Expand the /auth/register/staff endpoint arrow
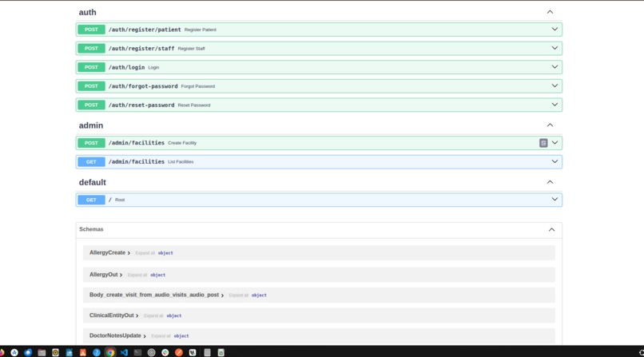Image resolution: width=644 pixels, height=357 pixels. [x=555, y=48]
